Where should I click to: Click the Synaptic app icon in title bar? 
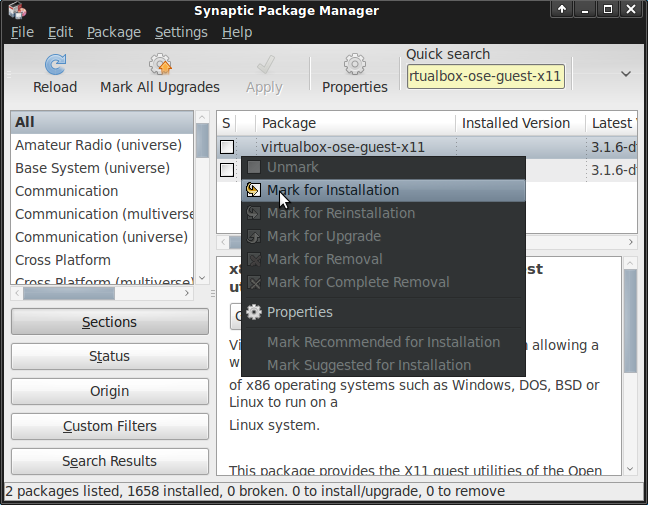coord(17,10)
